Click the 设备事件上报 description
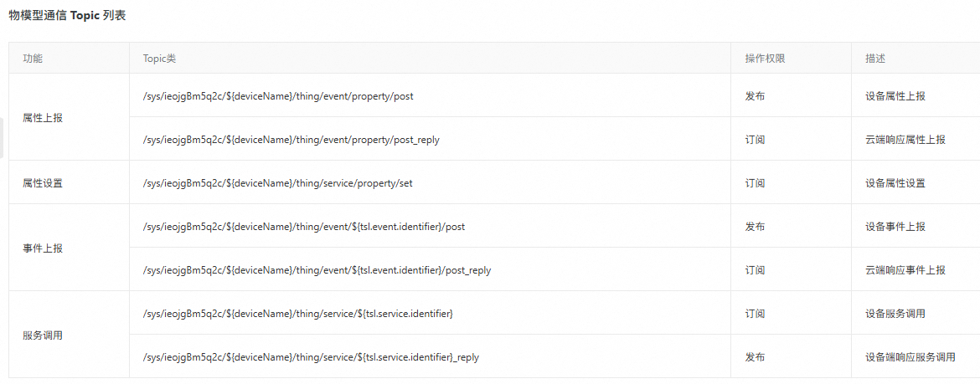This screenshot has height=384, width=980. click(x=895, y=227)
